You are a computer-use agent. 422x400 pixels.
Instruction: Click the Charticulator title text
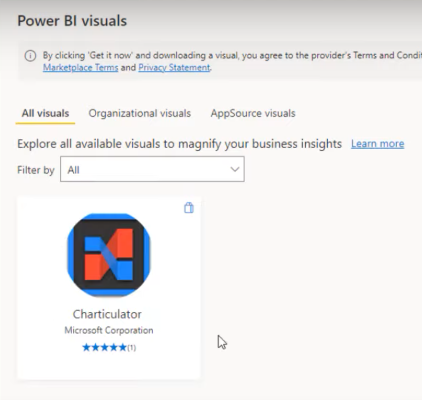107,314
